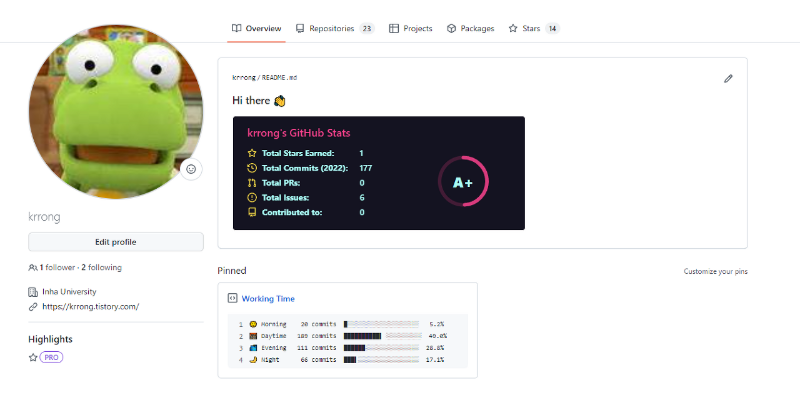Click the krrong username under avatar
This screenshot has height=394, width=800.
[44, 217]
